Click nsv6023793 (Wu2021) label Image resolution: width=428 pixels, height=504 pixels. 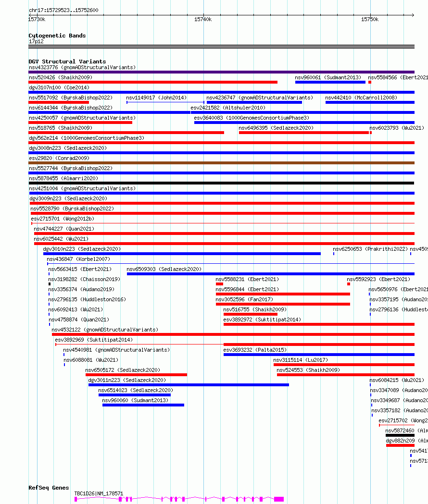click(x=397, y=128)
